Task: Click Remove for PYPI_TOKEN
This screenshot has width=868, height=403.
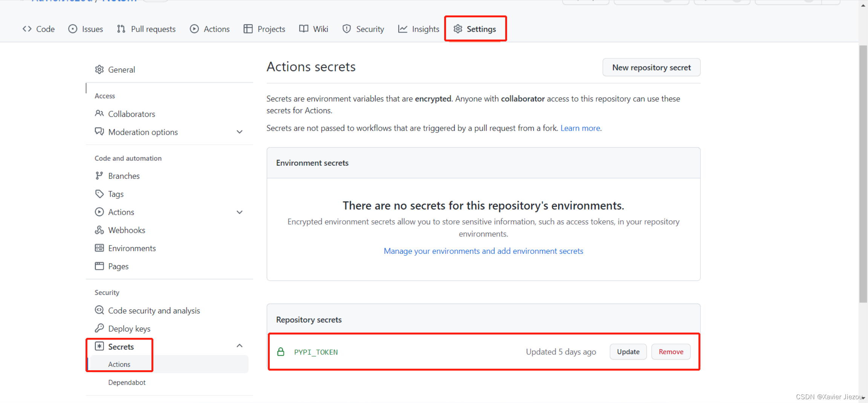Action: click(x=671, y=352)
